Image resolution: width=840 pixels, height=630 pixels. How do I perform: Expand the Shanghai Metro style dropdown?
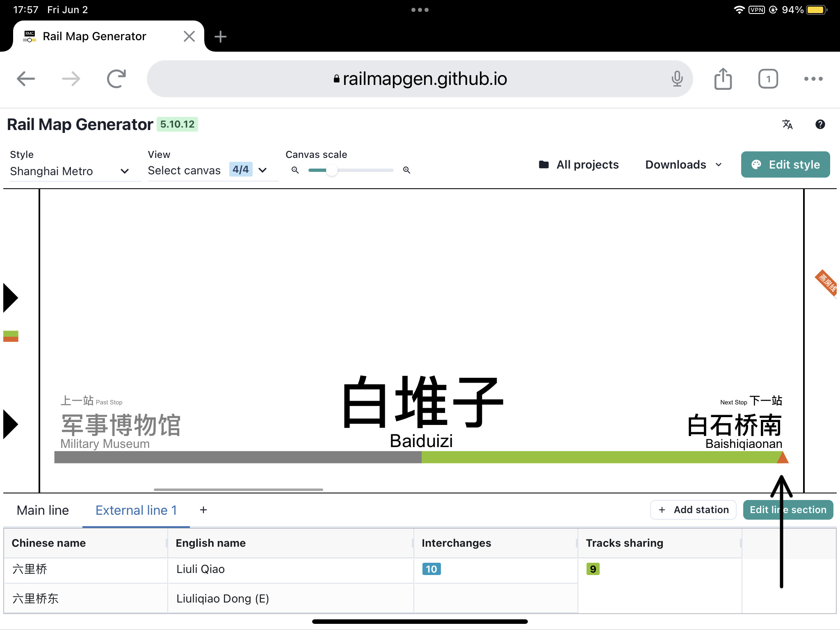[x=125, y=171]
